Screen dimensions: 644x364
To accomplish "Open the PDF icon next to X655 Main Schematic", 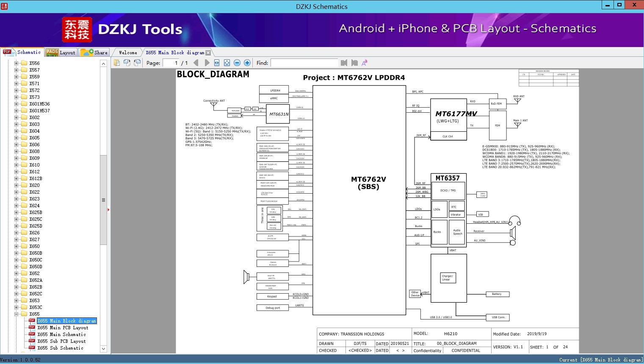I will coord(32,334).
